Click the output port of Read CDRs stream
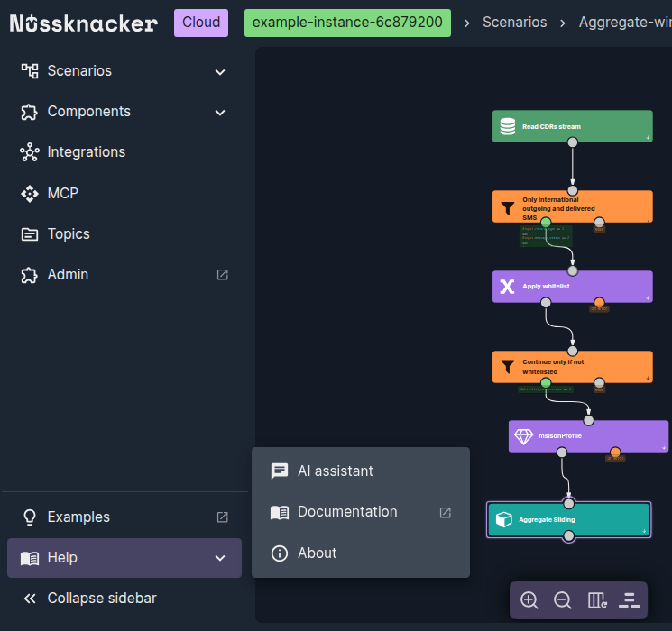The image size is (672, 631). [x=572, y=142]
